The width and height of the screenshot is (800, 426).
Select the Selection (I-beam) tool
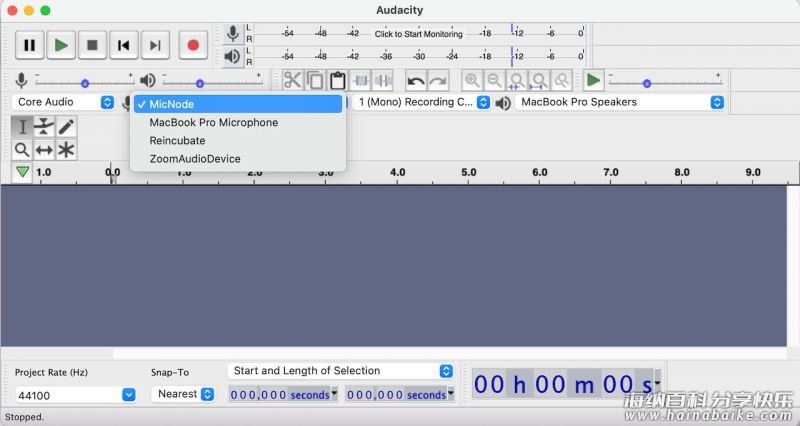(x=22, y=127)
